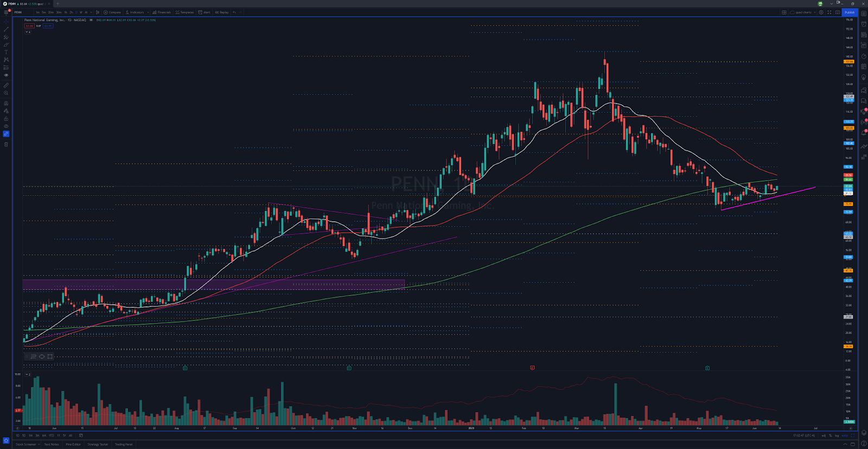Viewport: 868px width, 449px height.
Task: Select the 1m timeframe
Action: [37, 12]
